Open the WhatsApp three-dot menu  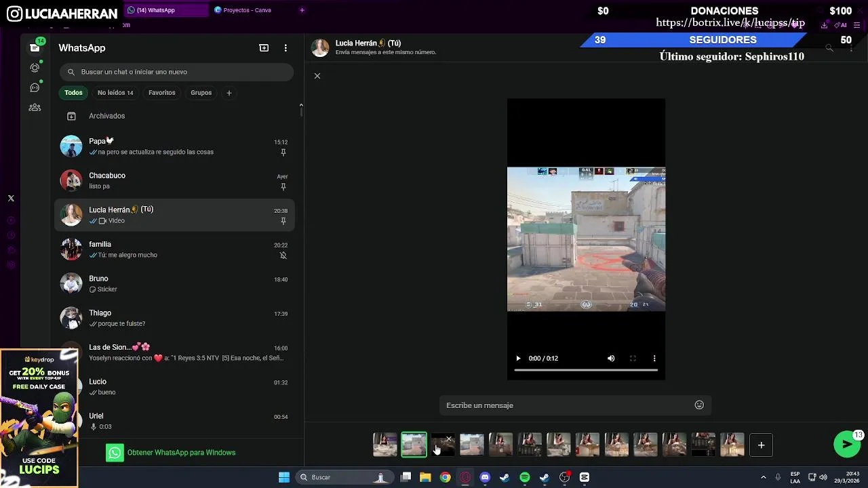coord(285,47)
